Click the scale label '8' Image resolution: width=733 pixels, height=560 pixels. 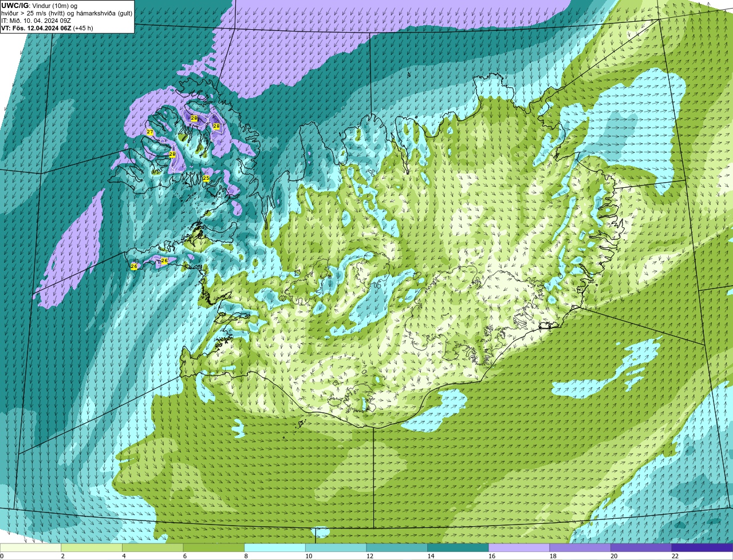pyautogui.click(x=246, y=555)
